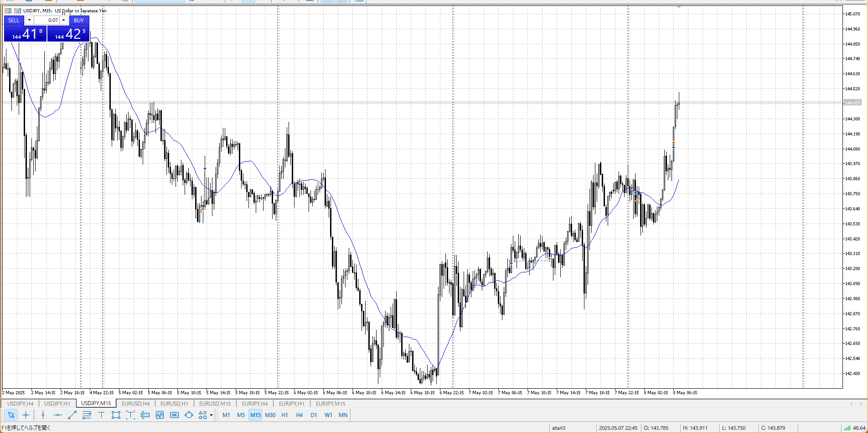Viewport: 868px width, 433px height.
Task: Select the crosshair tool
Action: point(26,415)
